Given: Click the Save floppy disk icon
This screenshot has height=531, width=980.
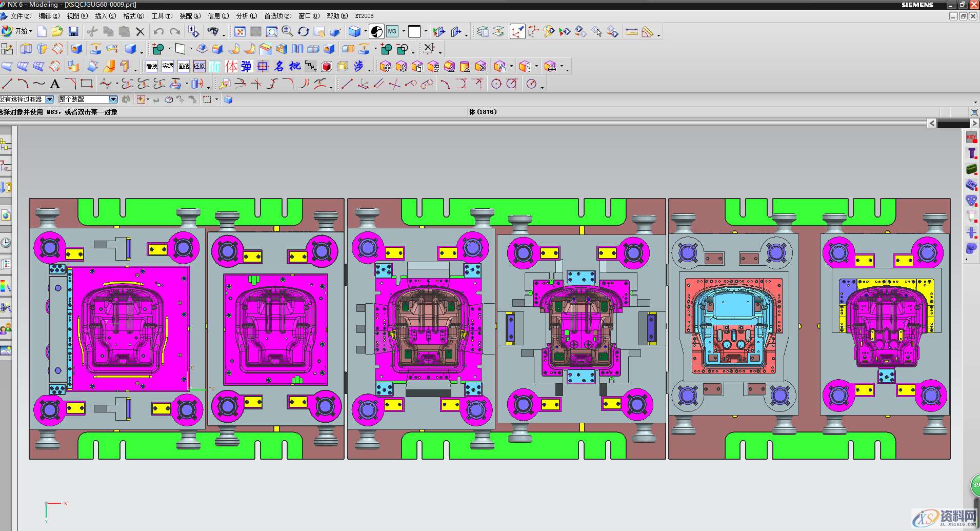Looking at the screenshot, I should point(73,32).
